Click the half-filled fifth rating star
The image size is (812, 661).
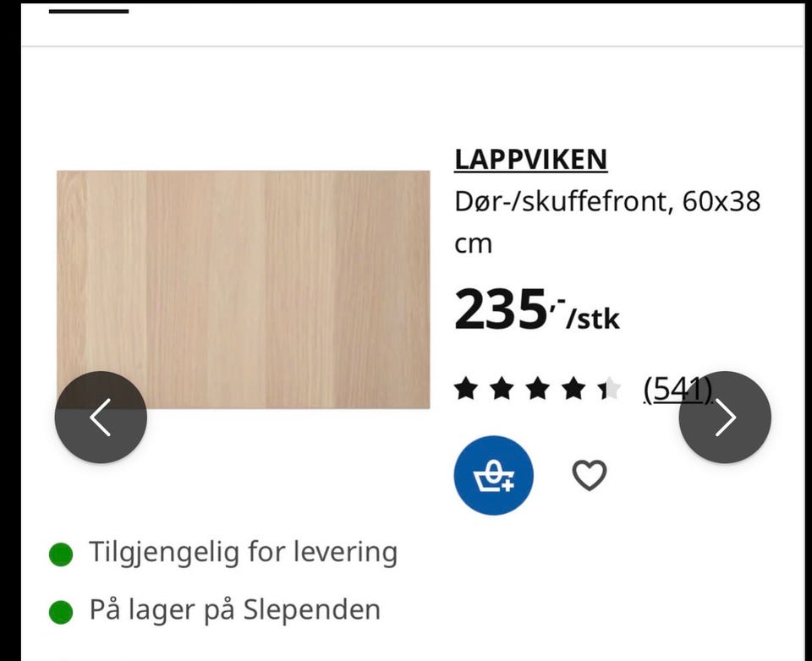[x=610, y=389]
